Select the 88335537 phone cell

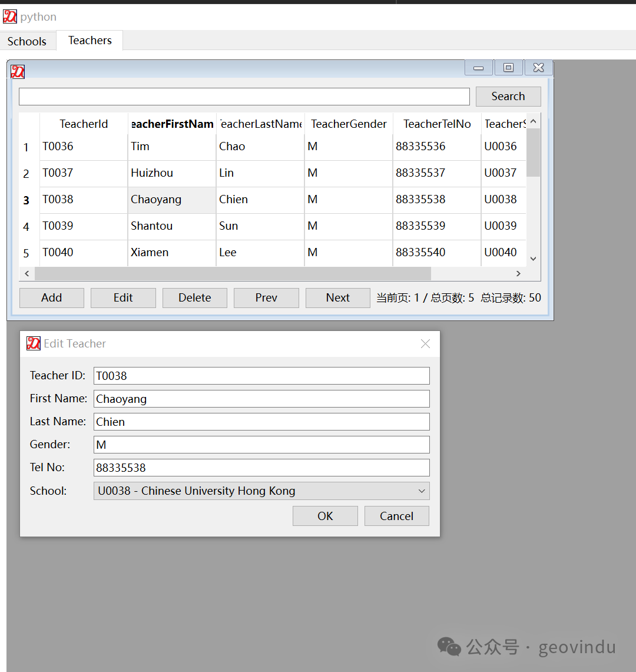pos(437,174)
